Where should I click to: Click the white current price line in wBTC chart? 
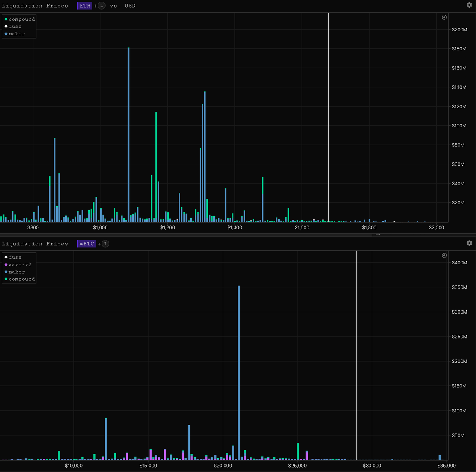[357, 355]
